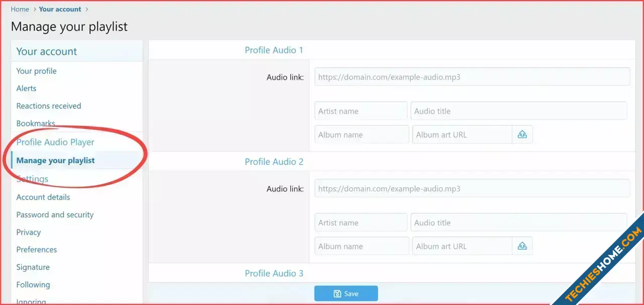
Task: Focus Audio link field for Profile Audio 1
Action: point(472,77)
